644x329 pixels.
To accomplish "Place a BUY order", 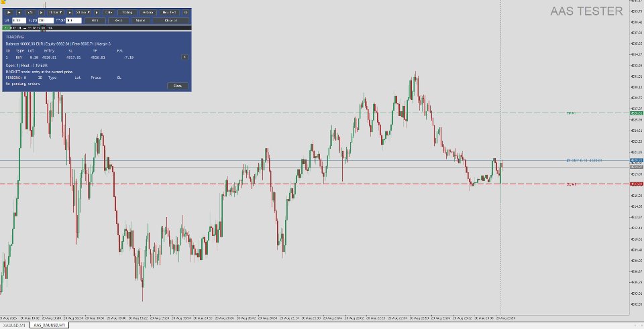I will point(95,21).
